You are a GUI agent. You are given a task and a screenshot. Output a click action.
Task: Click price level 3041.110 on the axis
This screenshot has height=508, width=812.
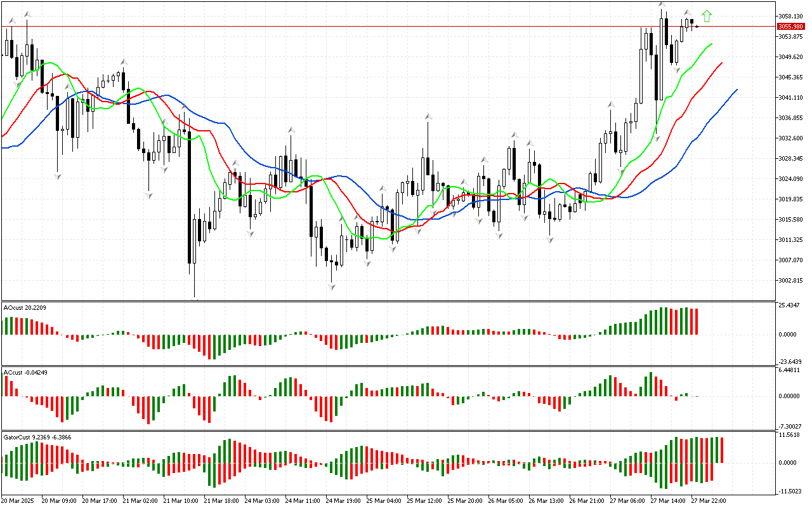(x=790, y=98)
